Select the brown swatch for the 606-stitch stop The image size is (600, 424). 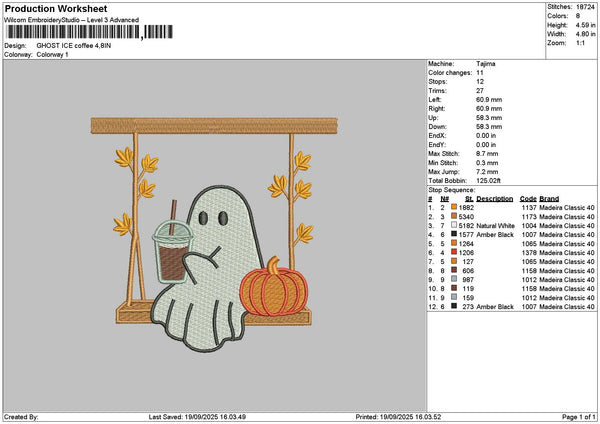pos(453,270)
